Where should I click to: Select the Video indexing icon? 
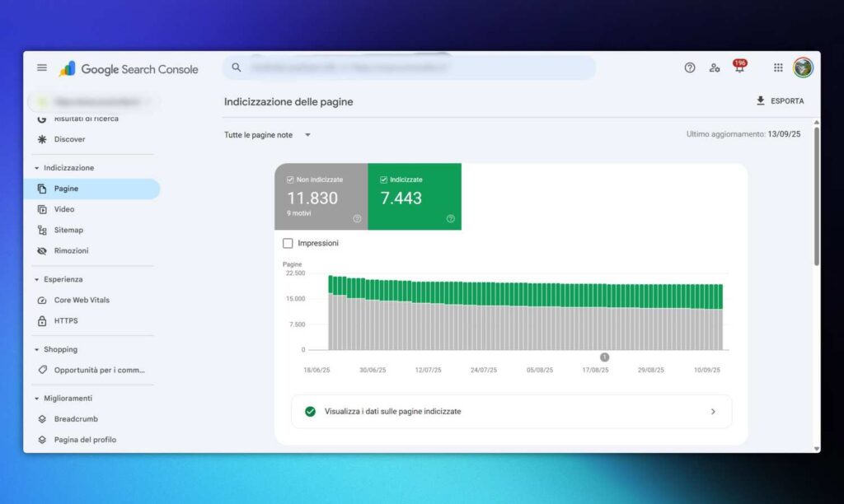42,209
